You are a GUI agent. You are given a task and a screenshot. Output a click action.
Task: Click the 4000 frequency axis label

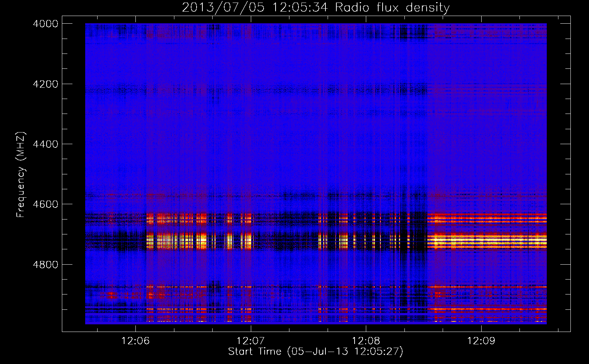[46, 24]
